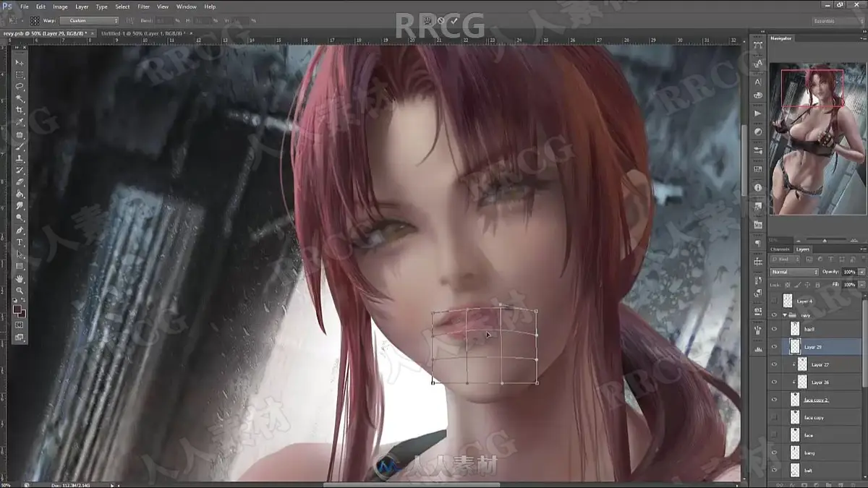
Task: Open the Mini Bridge icon in dock
Action: pos(758,226)
